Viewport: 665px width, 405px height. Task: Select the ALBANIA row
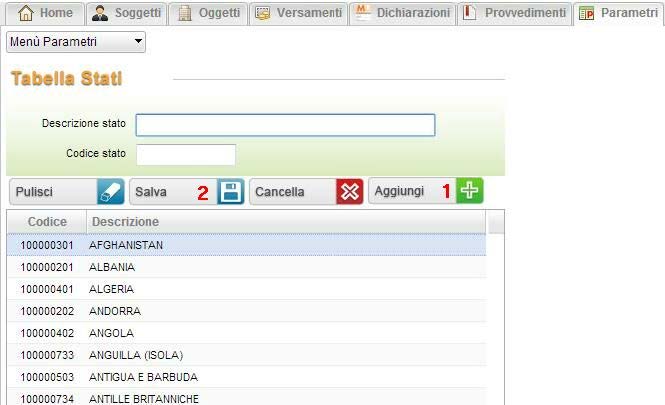[x=246, y=267]
